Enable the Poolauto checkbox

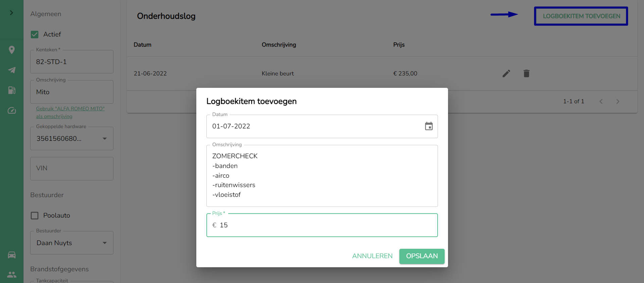click(35, 215)
